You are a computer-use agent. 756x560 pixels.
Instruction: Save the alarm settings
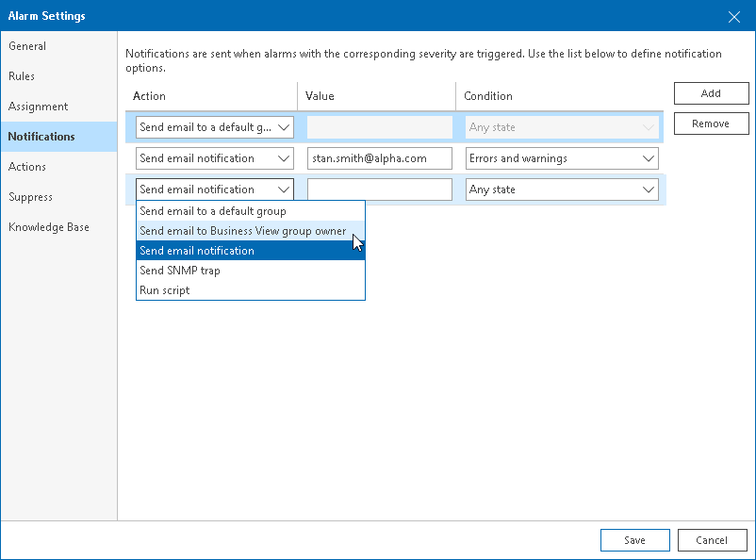click(x=634, y=540)
